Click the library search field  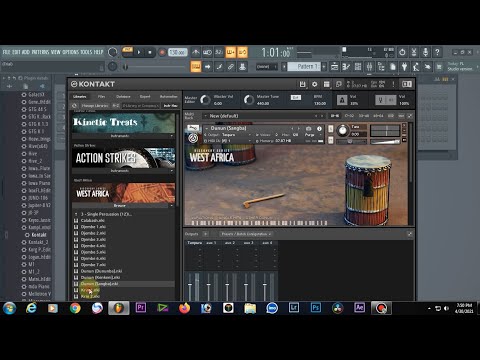point(140,105)
